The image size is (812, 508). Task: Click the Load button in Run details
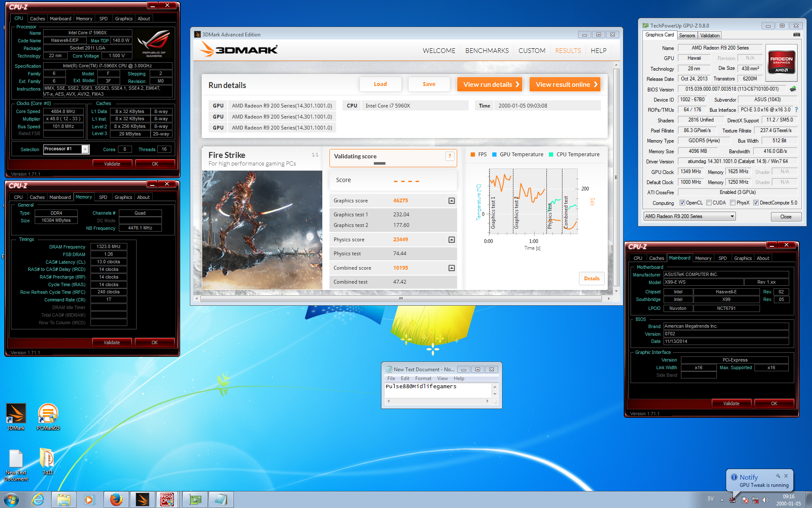tap(380, 84)
